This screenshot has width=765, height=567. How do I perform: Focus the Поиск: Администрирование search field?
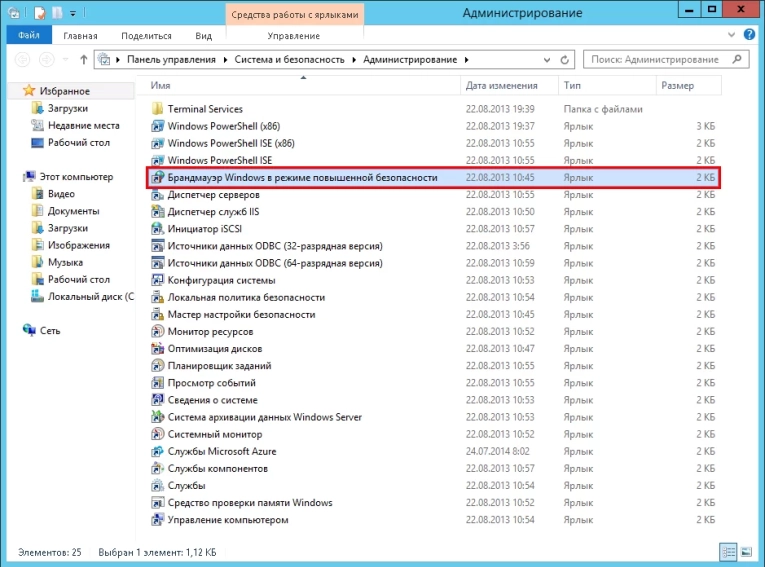coord(666,60)
